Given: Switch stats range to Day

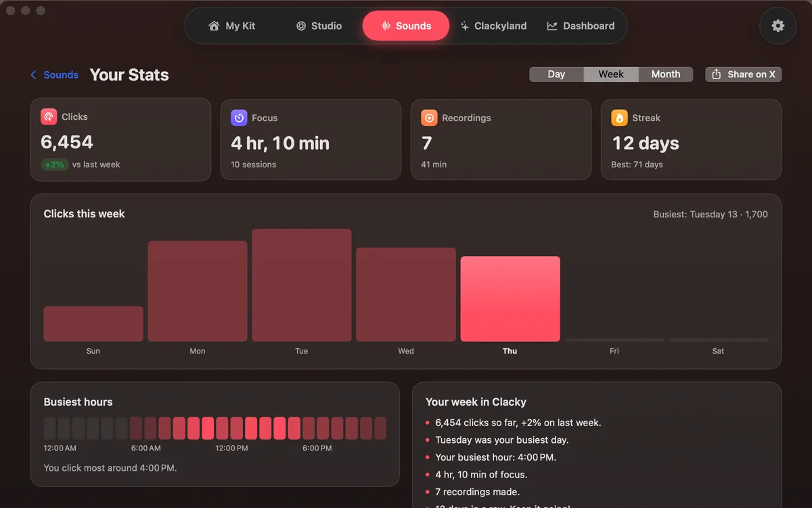Looking at the screenshot, I should click(x=556, y=75).
